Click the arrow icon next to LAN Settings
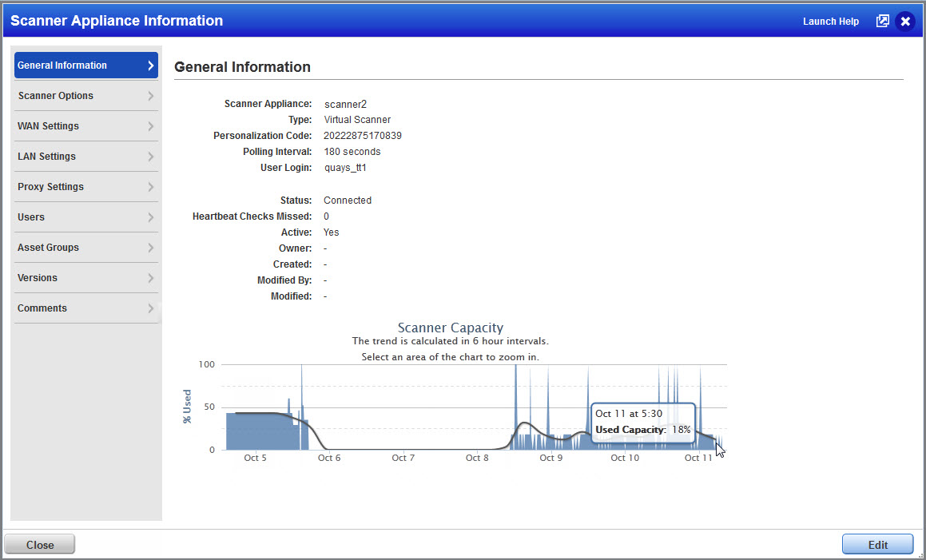Screen dimensions: 926x560 (152, 156)
